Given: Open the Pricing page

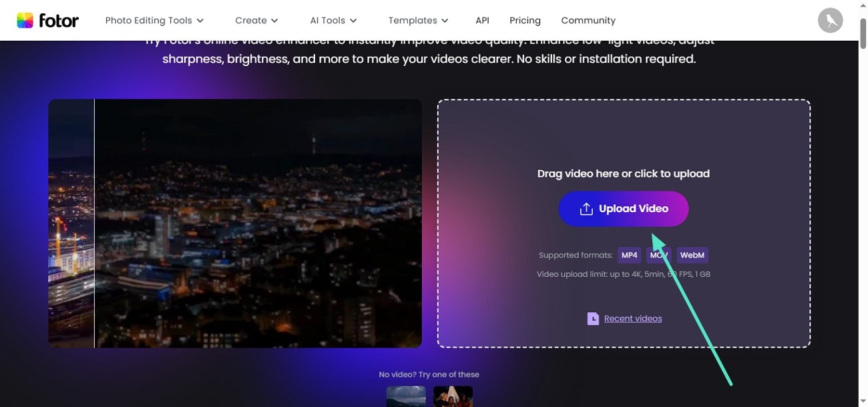Looking at the screenshot, I should tap(525, 21).
